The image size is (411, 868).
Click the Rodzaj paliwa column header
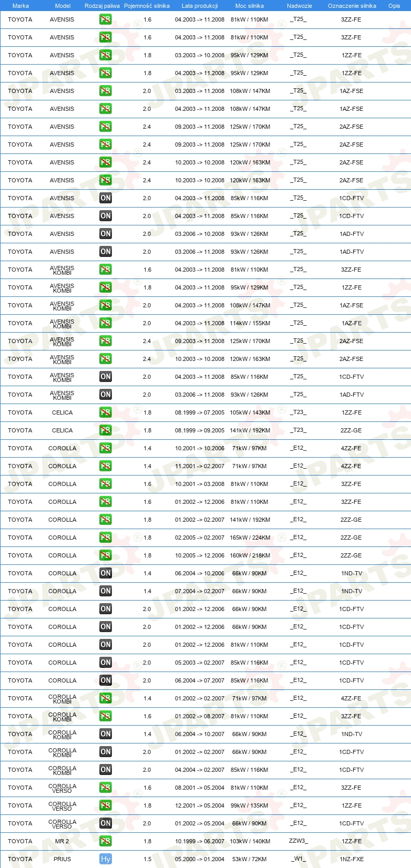click(x=102, y=6)
